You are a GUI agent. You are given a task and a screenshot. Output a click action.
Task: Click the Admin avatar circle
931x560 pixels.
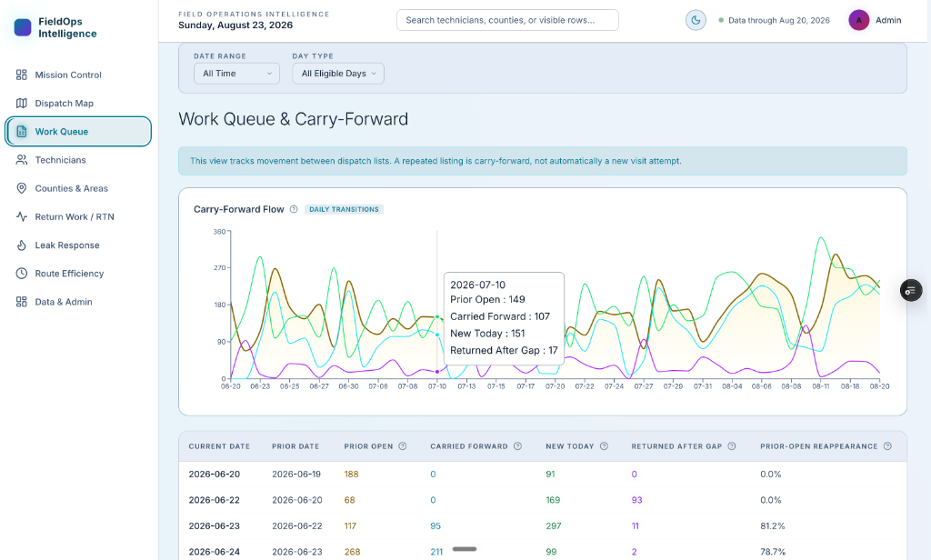(858, 20)
